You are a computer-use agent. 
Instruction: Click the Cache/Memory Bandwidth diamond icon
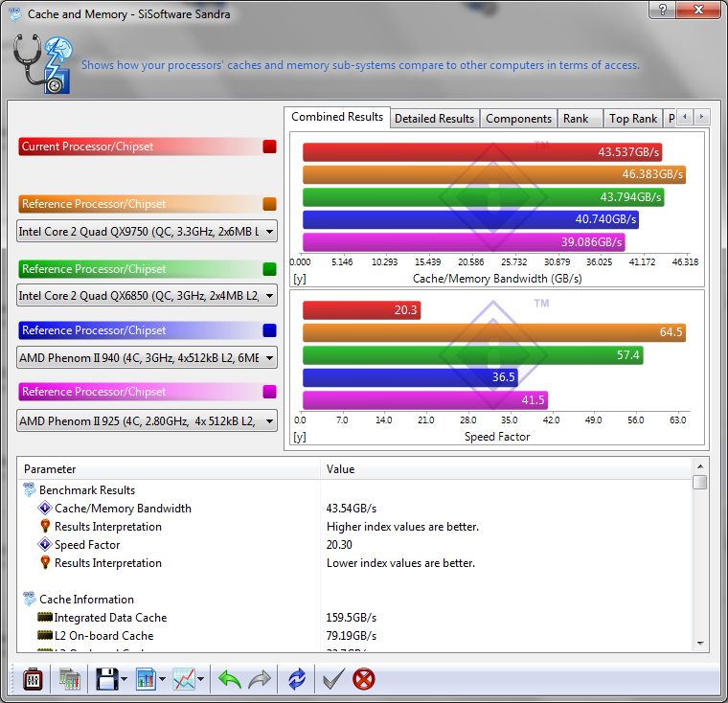[x=45, y=509]
